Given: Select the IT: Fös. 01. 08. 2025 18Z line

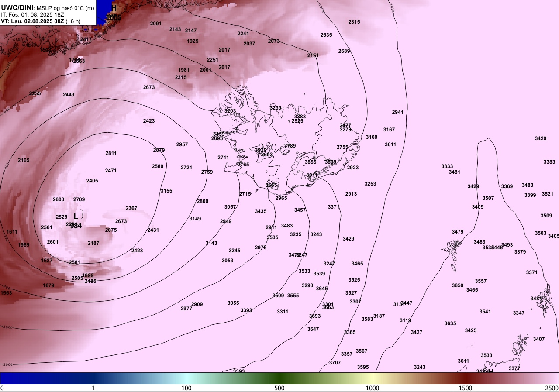Looking at the screenshot, I should [x=33, y=14].
